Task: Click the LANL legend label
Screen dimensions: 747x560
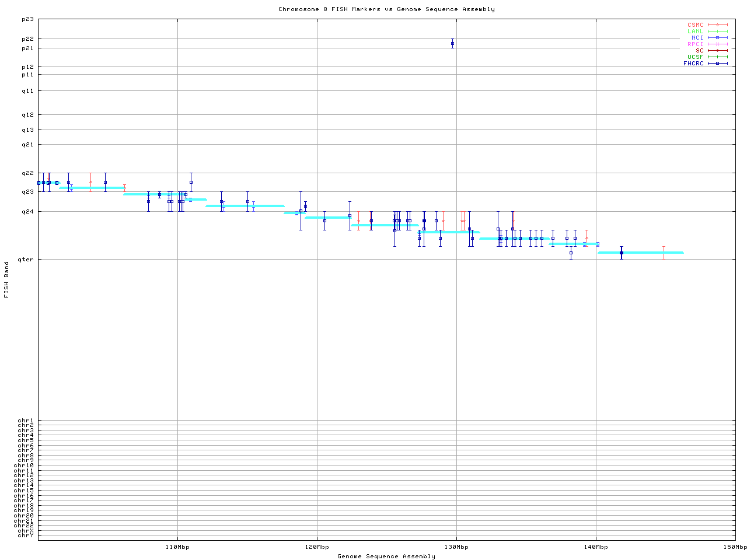Action: pyautogui.click(x=695, y=32)
